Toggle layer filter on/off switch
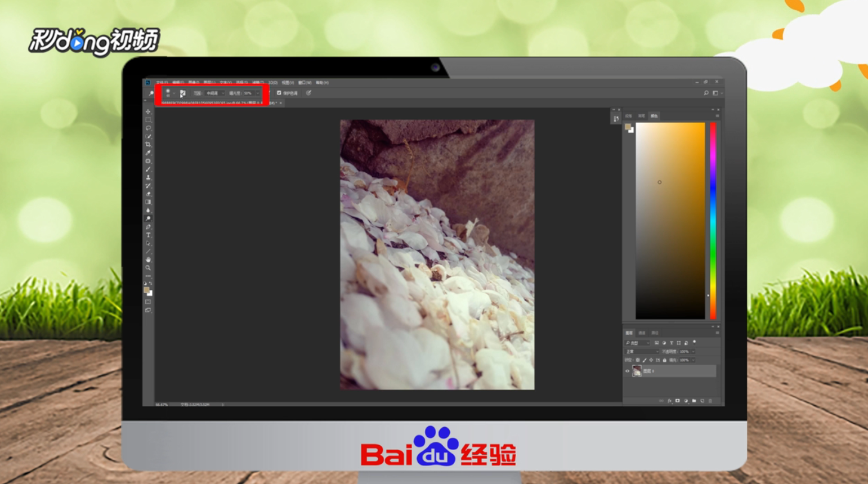This screenshot has width=868, height=484. pyautogui.click(x=694, y=342)
